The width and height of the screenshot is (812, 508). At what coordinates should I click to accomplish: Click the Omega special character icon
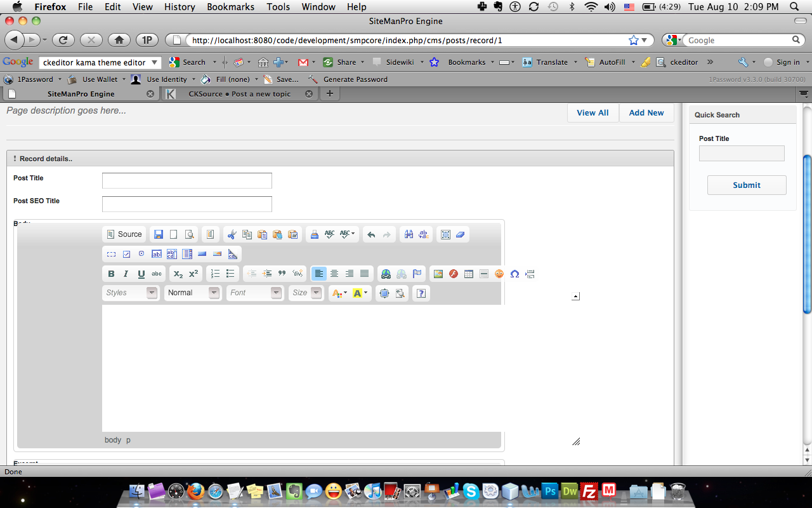tap(514, 274)
